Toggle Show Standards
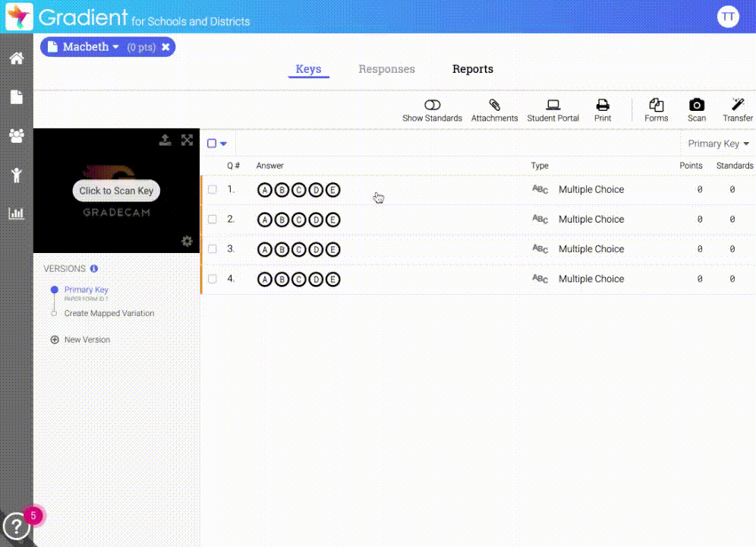The image size is (756, 547). pos(432,109)
